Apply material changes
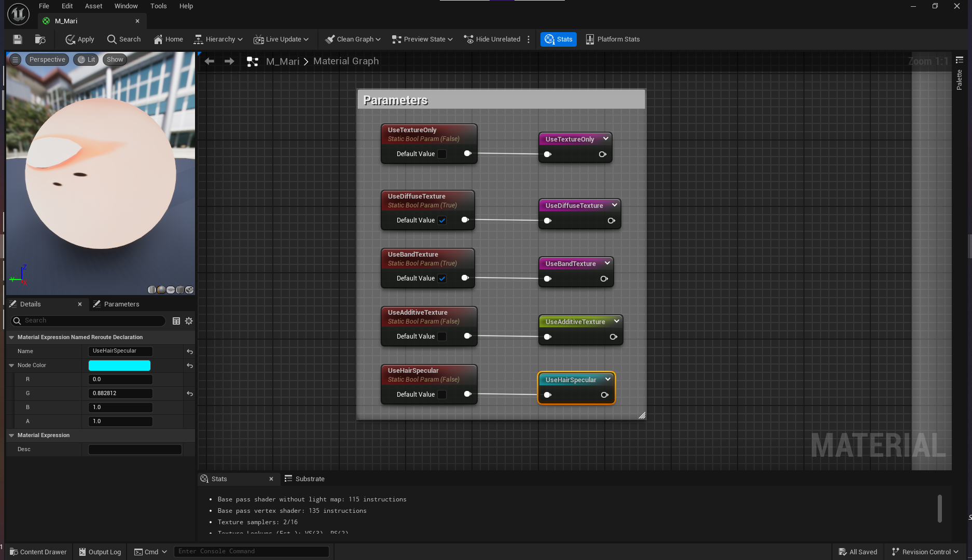Viewport: 972px width, 560px height. (79, 39)
